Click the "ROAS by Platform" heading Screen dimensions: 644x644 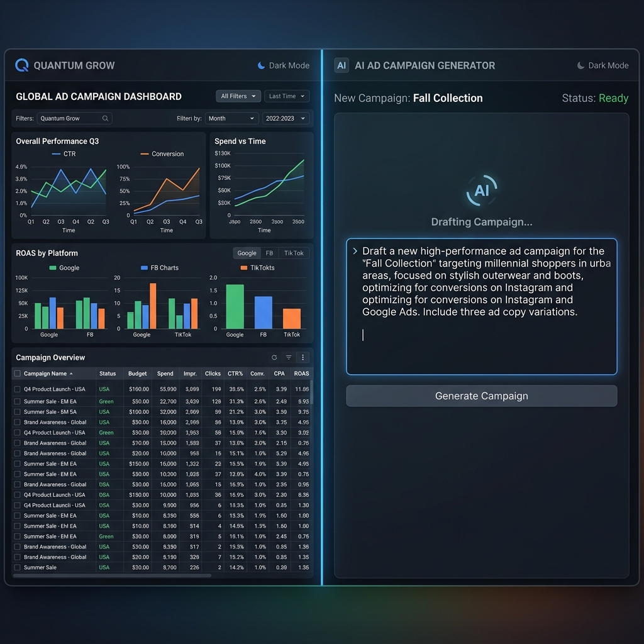pos(47,253)
